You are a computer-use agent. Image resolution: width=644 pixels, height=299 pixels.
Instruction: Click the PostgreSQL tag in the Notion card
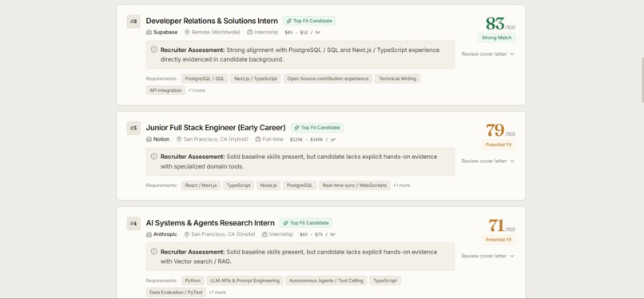pos(300,185)
